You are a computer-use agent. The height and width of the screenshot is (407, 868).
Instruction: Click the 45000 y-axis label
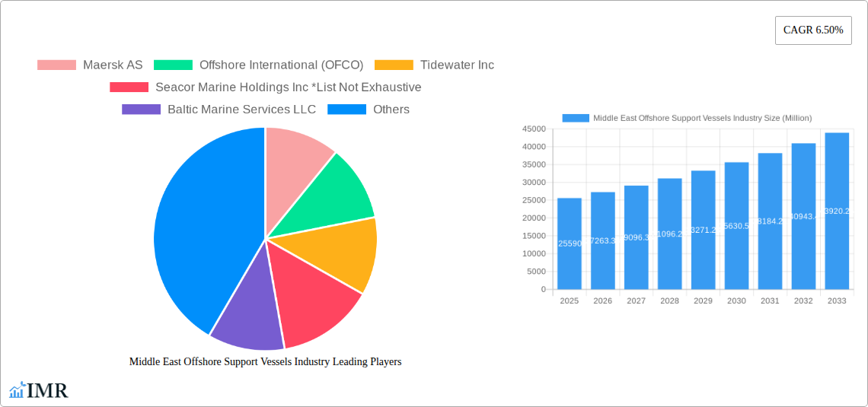(534, 129)
